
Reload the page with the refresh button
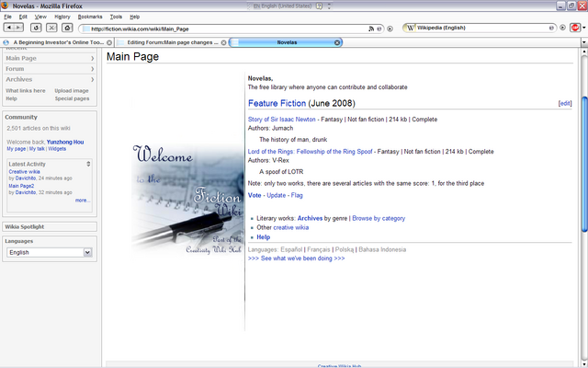tap(36, 28)
